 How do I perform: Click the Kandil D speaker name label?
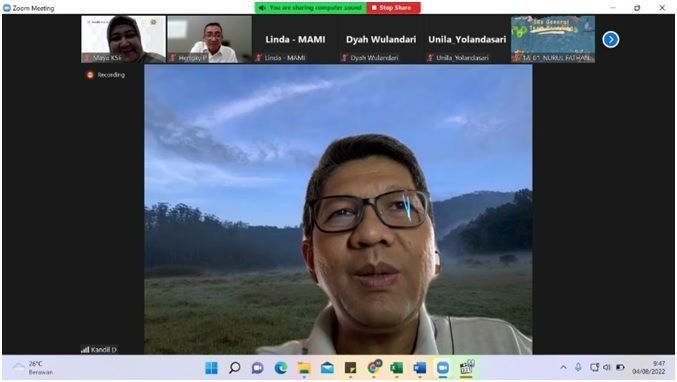point(104,350)
